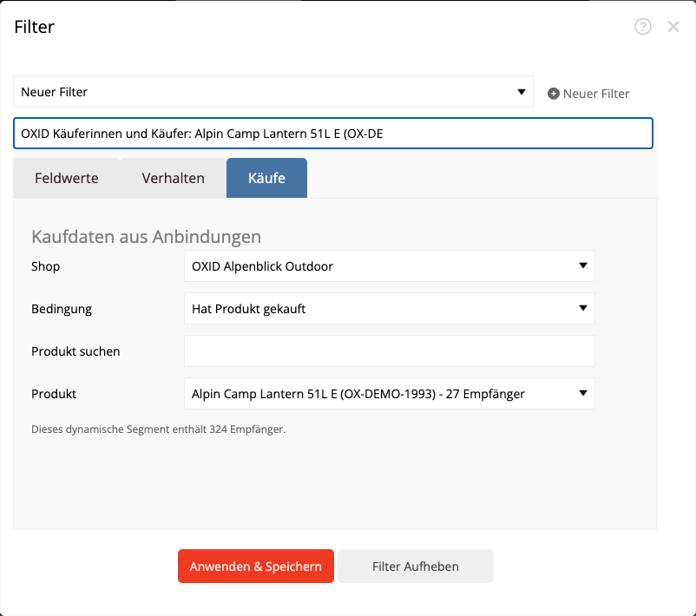Click the segment text 324 Empfänger
This screenshot has width=696, height=616.
click(x=246, y=429)
